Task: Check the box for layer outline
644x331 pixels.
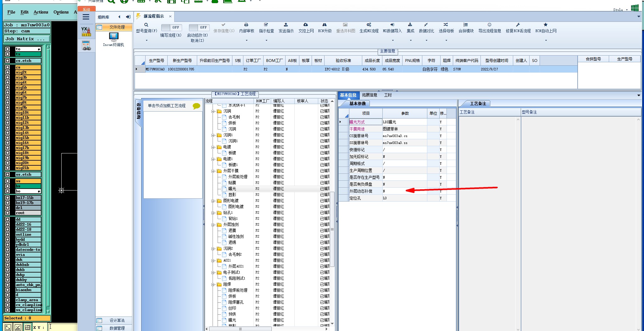Action: pyautogui.click(x=8, y=234)
